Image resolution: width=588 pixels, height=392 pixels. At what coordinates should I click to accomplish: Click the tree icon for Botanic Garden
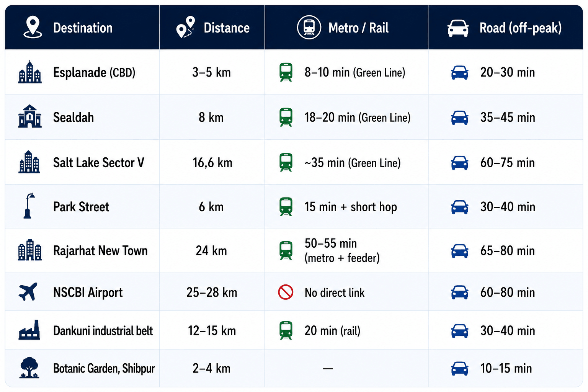tap(29, 368)
